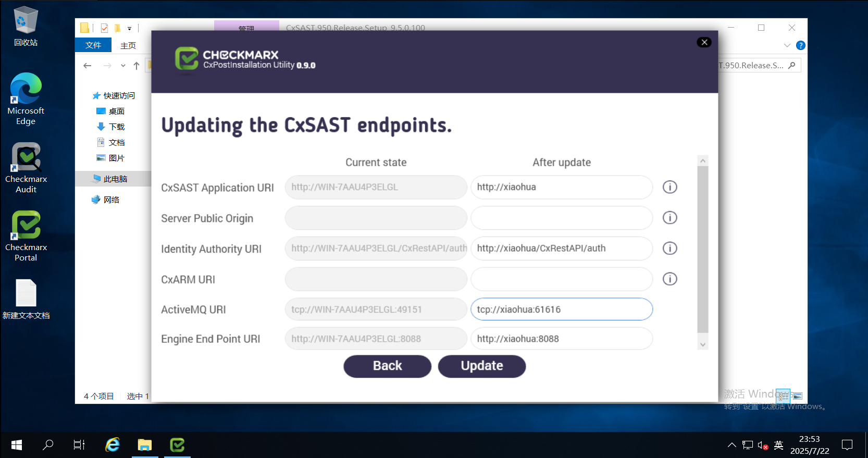Select the 回收站 desktop icon
Viewport: 868px width, 458px height.
click(x=26, y=27)
